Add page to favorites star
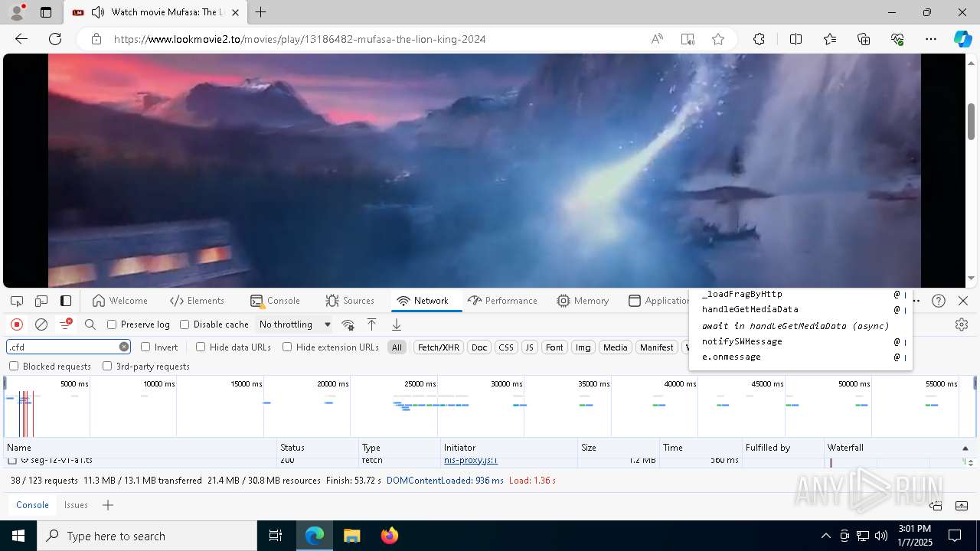The width and height of the screenshot is (980, 551). click(718, 39)
